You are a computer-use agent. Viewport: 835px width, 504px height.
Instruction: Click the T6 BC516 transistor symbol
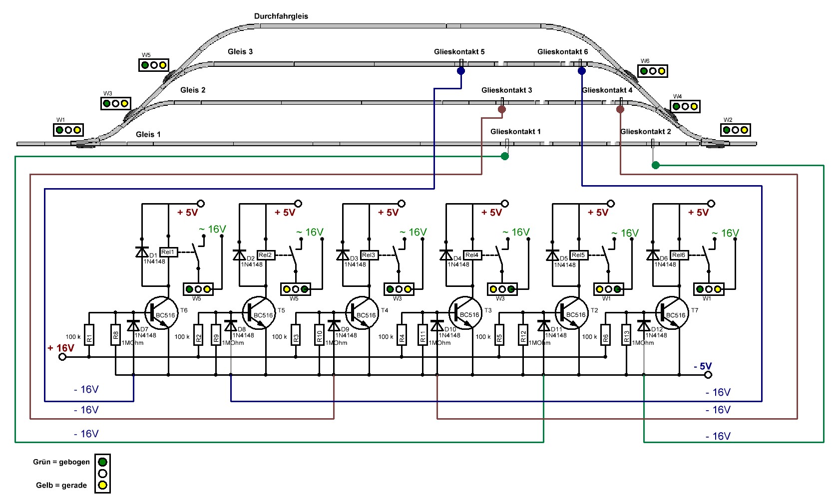click(x=161, y=313)
